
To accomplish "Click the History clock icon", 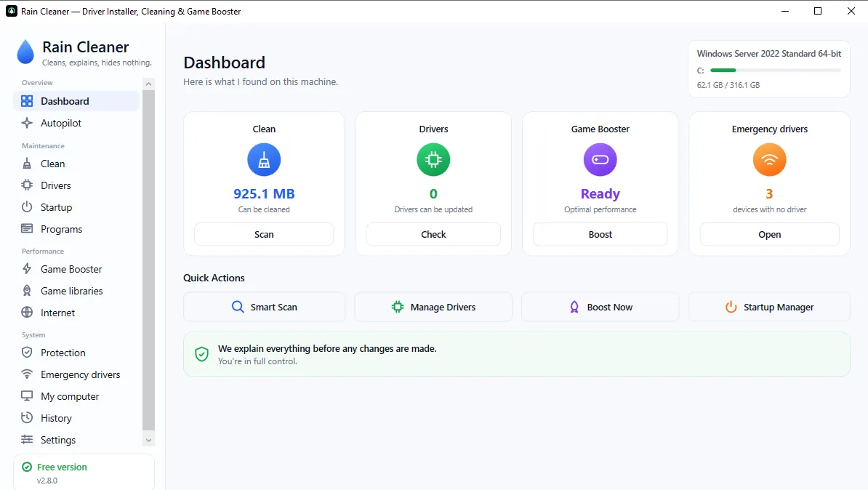I will point(27,418).
